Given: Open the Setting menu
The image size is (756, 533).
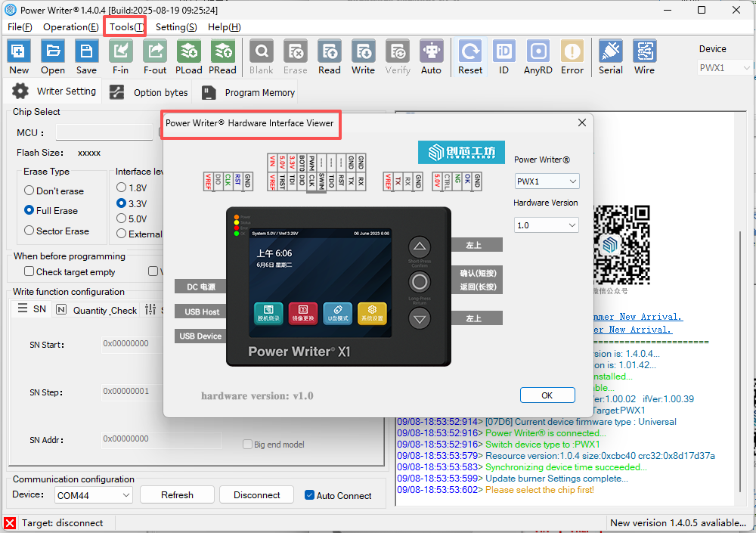Looking at the screenshot, I should (176, 27).
